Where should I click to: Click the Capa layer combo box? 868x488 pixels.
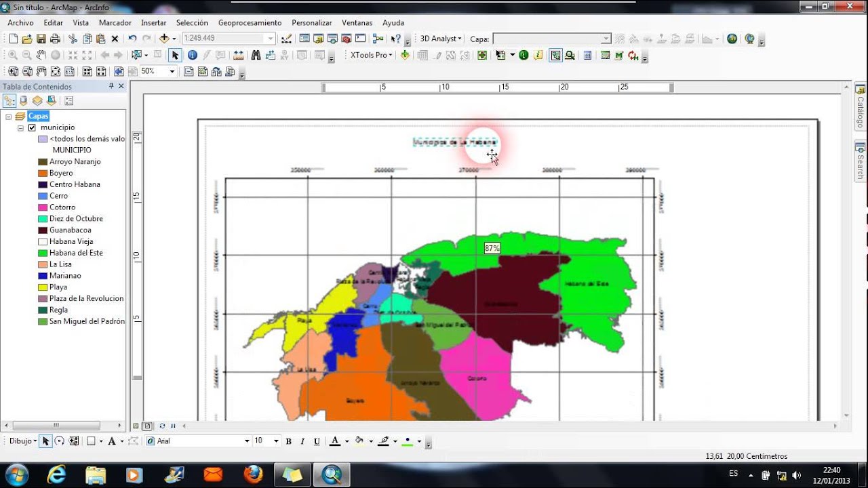(x=551, y=39)
